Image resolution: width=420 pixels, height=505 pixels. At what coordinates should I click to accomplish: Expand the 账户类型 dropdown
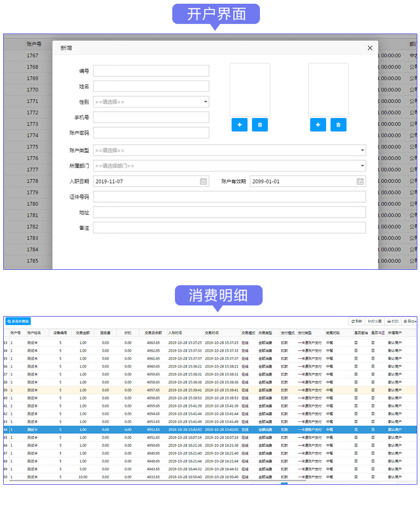229,151
